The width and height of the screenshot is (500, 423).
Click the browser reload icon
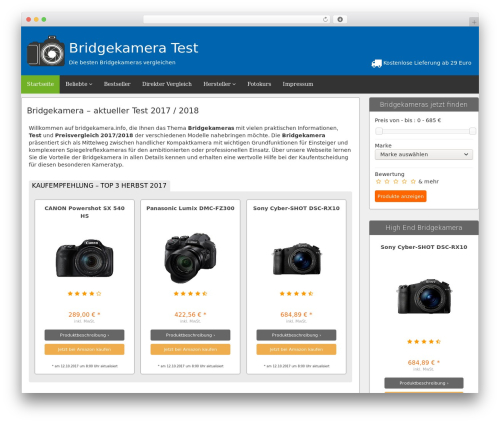pos(325,19)
